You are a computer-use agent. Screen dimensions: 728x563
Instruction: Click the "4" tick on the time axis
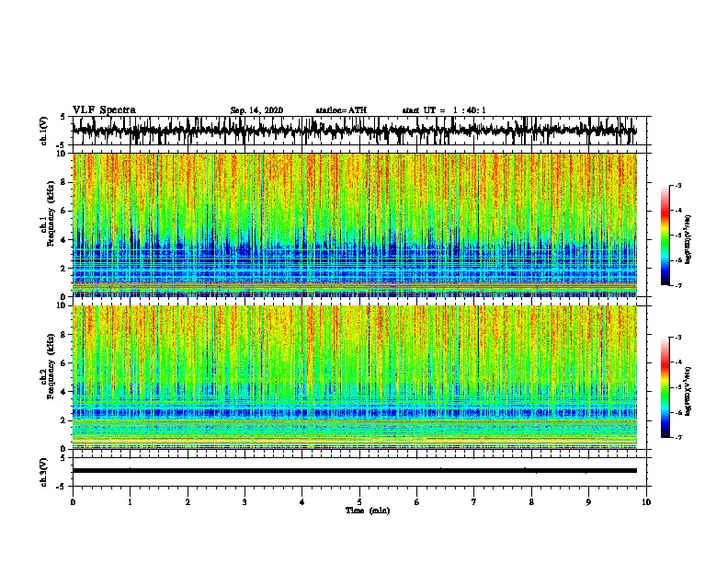click(302, 502)
